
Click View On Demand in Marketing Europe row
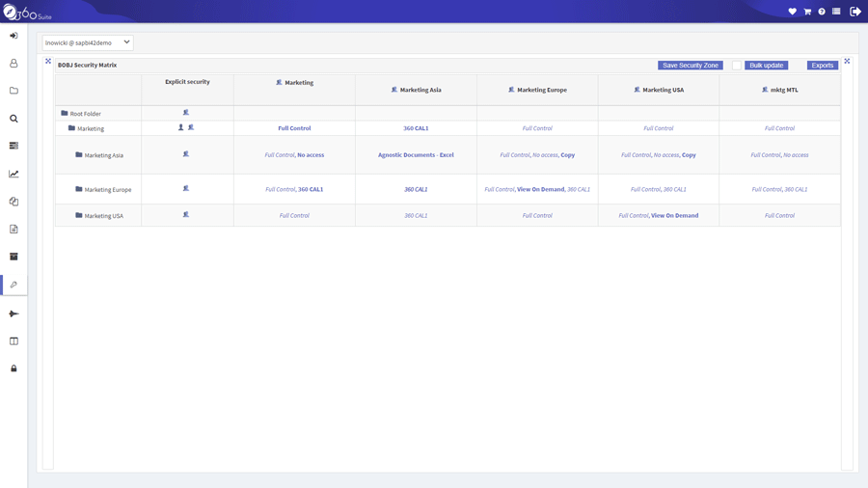click(x=541, y=190)
